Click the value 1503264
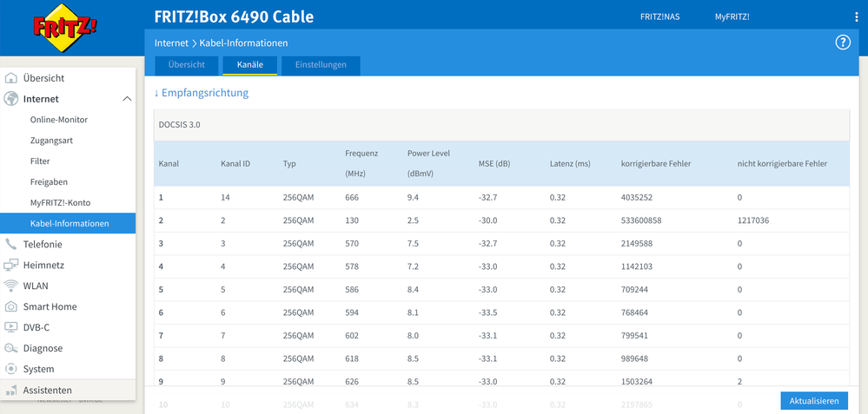 [x=637, y=382]
